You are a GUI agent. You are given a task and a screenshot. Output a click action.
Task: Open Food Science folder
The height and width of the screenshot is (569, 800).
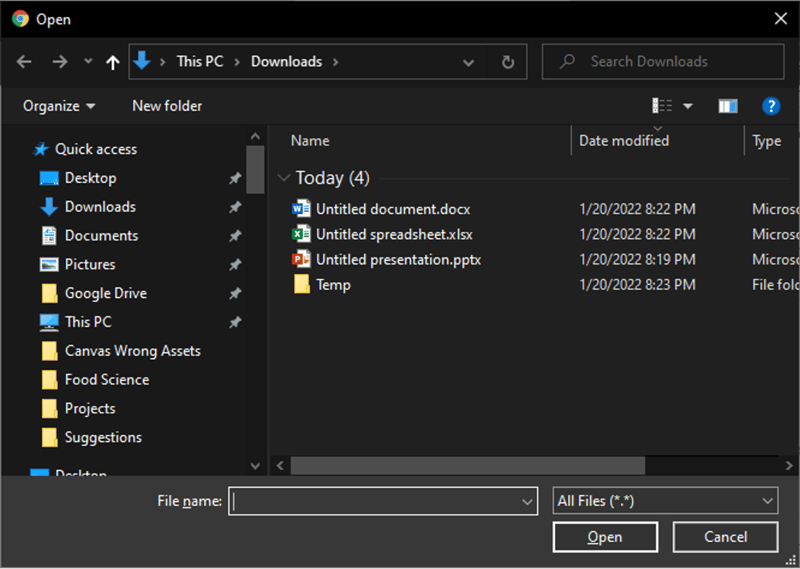107,380
